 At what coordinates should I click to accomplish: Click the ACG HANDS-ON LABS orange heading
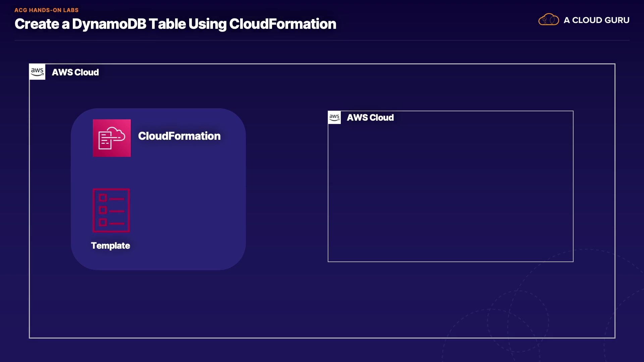pyautogui.click(x=46, y=10)
